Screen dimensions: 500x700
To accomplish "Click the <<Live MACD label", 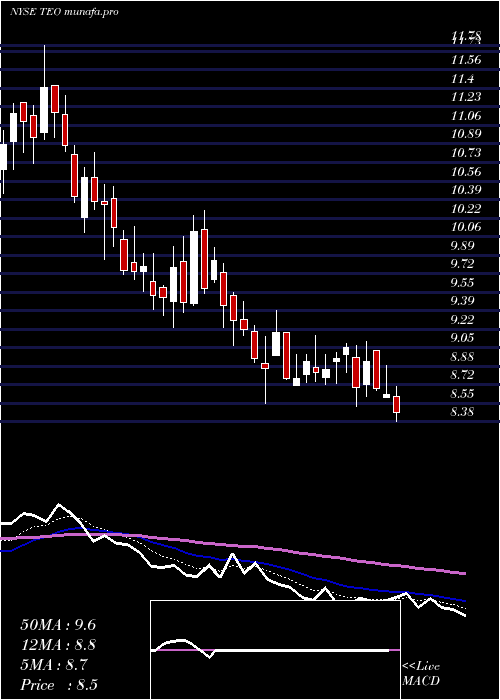I will (421, 674).
